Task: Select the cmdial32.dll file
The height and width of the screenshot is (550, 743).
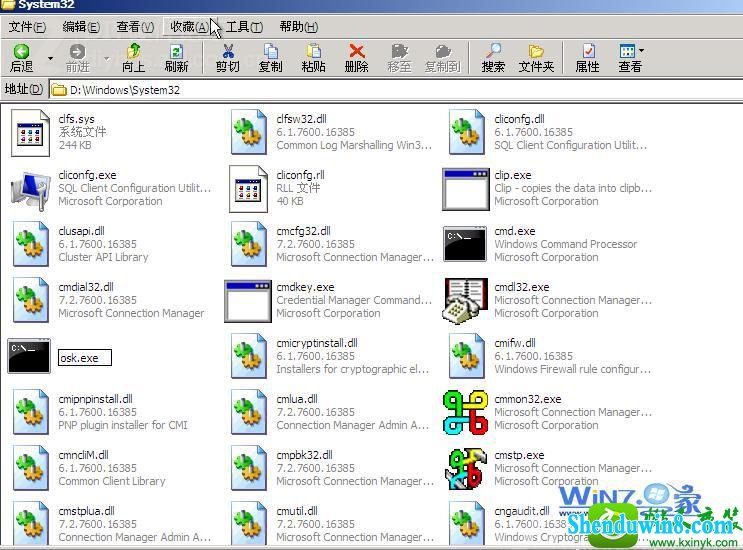Action: coord(109,300)
